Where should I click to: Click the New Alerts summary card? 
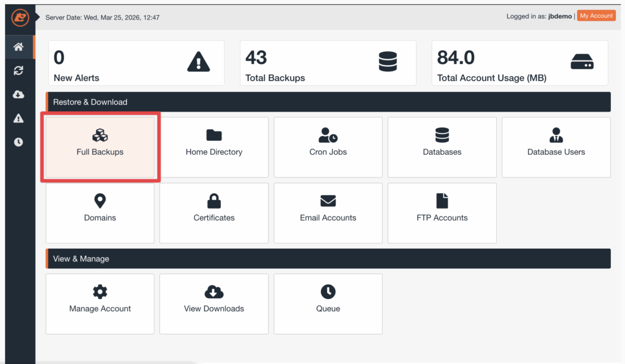pos(136,63)
